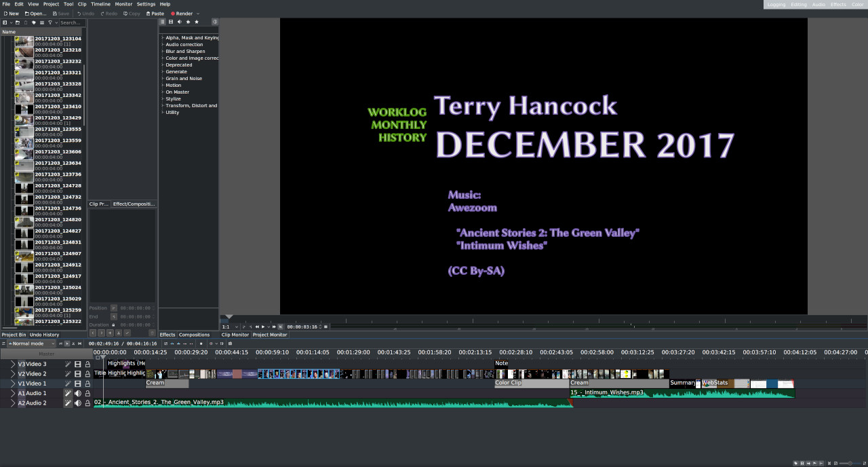Click the Paste toolbar icon

point(155,14)
